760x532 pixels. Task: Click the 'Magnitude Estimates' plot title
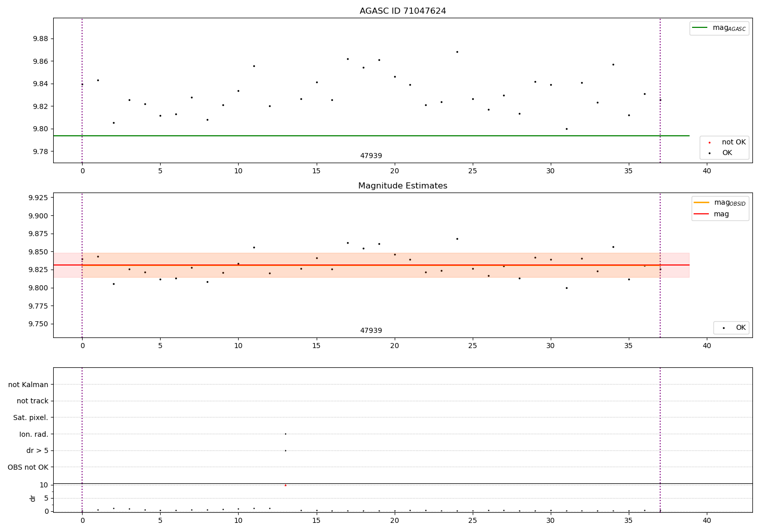click(x=403, y=186)
